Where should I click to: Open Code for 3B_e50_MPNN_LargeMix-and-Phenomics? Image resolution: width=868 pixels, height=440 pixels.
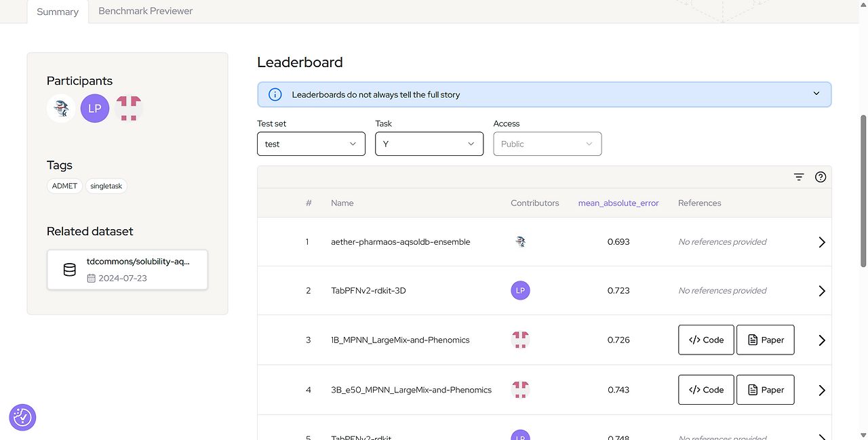pyautogui.click(x=706, y=390)
